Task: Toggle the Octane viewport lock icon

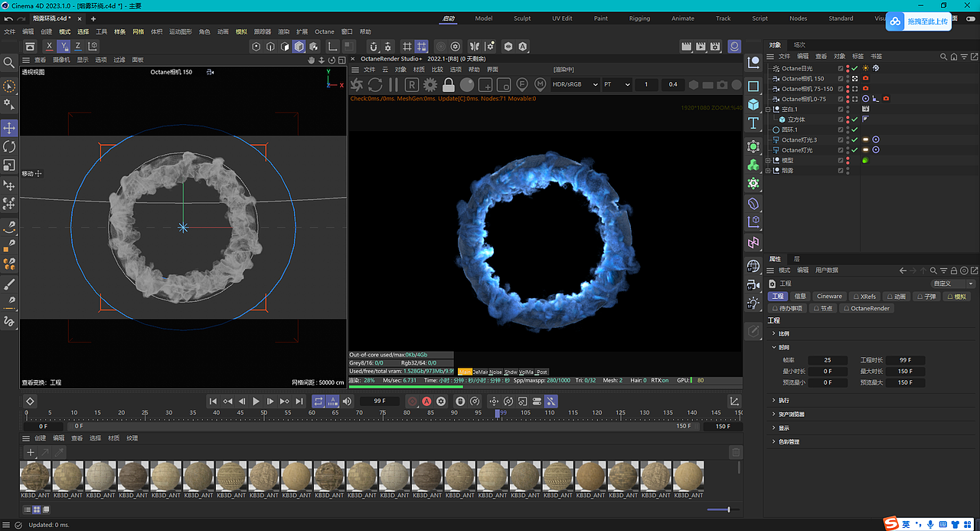Action: 449,84
